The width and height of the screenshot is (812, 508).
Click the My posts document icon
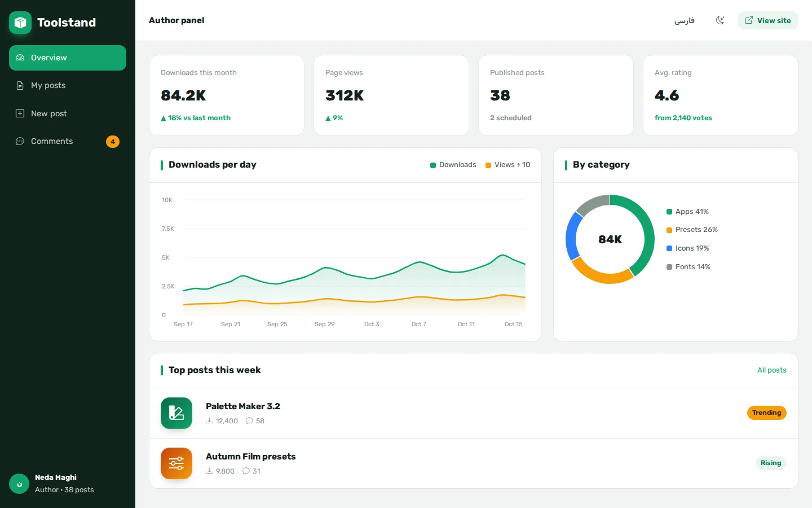[20, 85]
